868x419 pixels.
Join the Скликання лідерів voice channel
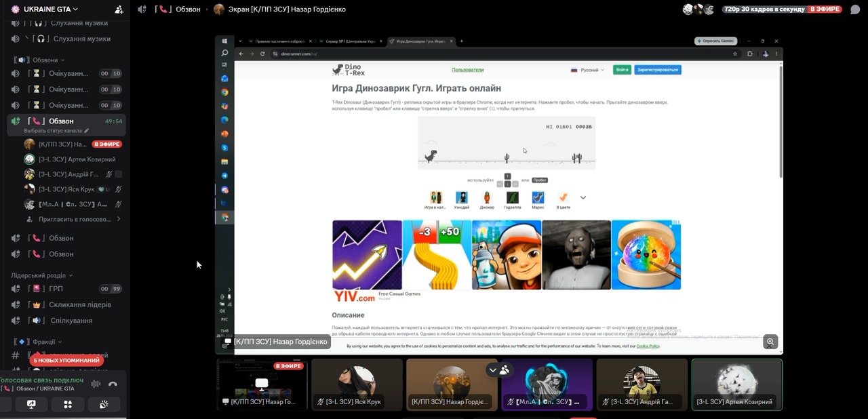(x=66, y=304)
